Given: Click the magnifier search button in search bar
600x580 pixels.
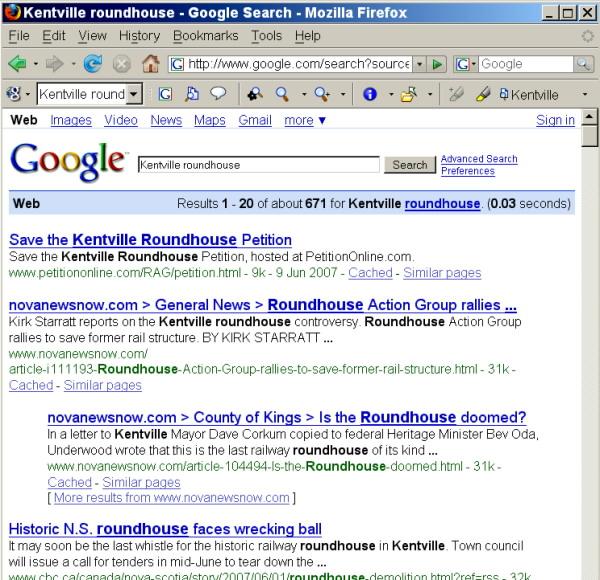Looking at the screenshot, I should click(x=583, y=64).
